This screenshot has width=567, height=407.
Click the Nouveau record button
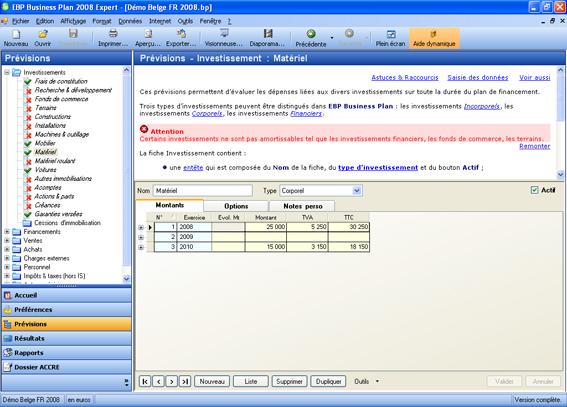[212, 381]
